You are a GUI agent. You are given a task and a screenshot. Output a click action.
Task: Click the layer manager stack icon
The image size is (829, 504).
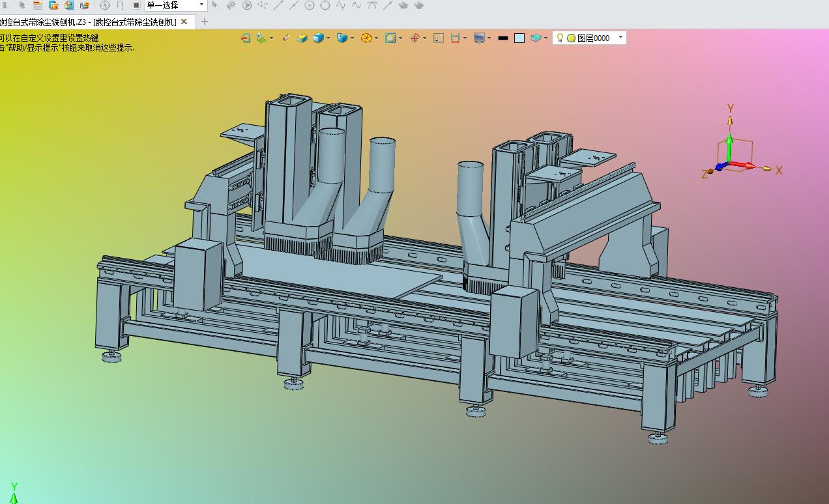(536, 38)
